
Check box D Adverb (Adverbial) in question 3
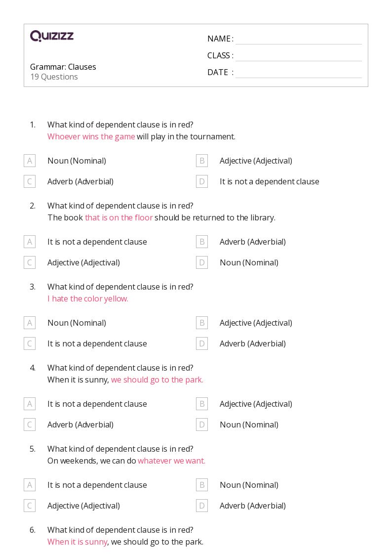tap(202, 343)
